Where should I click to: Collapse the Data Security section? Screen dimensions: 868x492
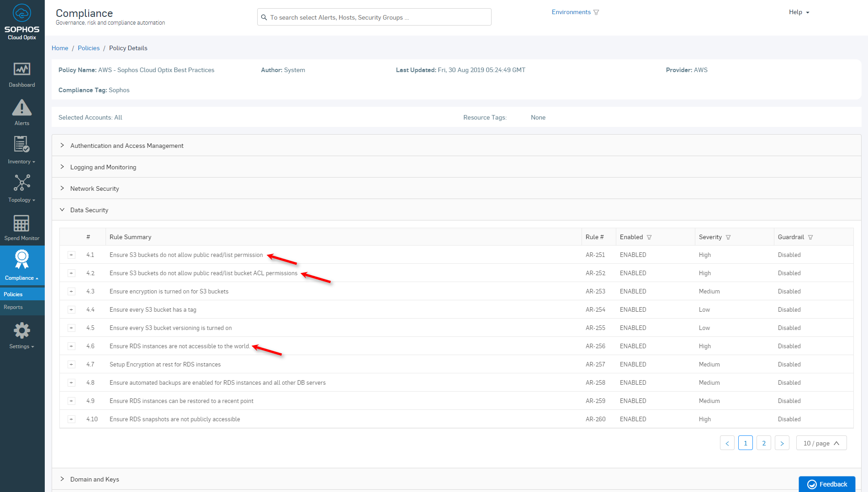pos(456,210)
